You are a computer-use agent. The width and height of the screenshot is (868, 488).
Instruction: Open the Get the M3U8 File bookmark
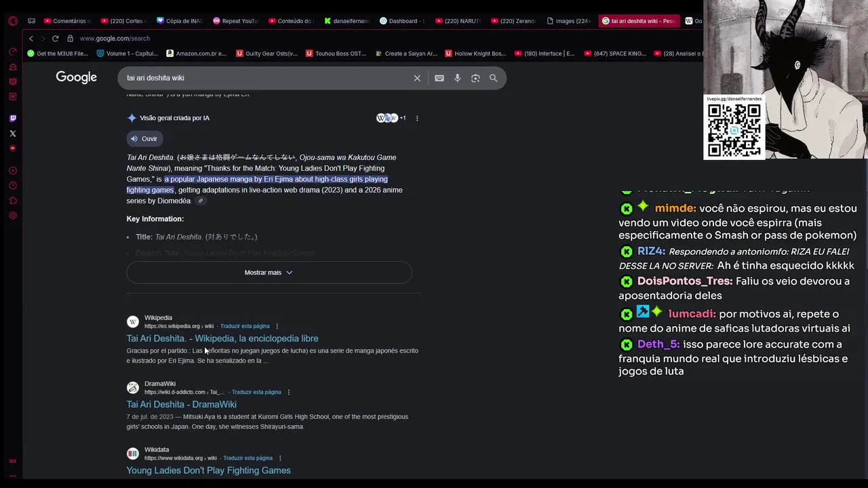[58, 54]
